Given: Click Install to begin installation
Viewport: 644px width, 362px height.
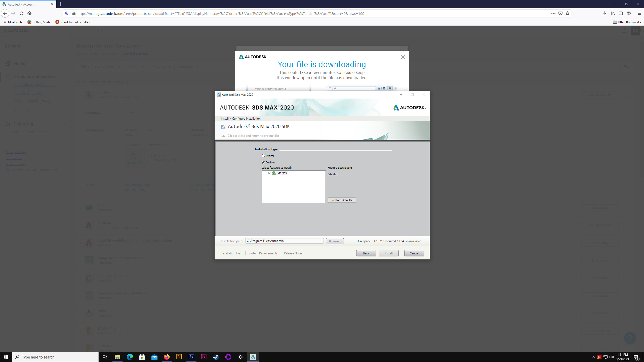Looking at the screenshot, I should tap(388, 253).
